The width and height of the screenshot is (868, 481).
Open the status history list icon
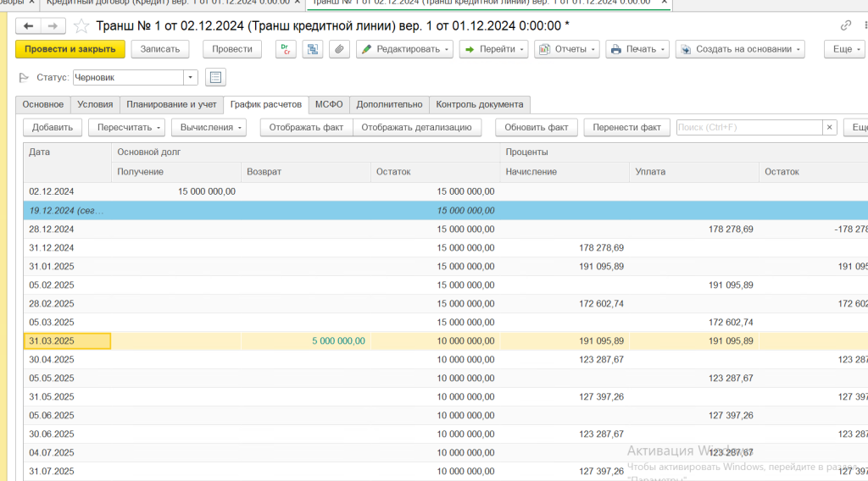point(215,77)
